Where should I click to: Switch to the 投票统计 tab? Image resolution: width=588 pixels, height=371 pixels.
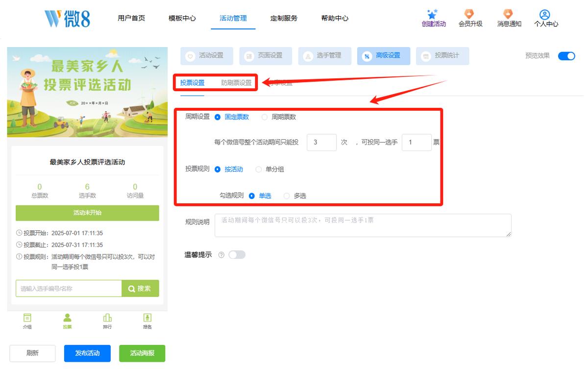(x=442, y=56)
